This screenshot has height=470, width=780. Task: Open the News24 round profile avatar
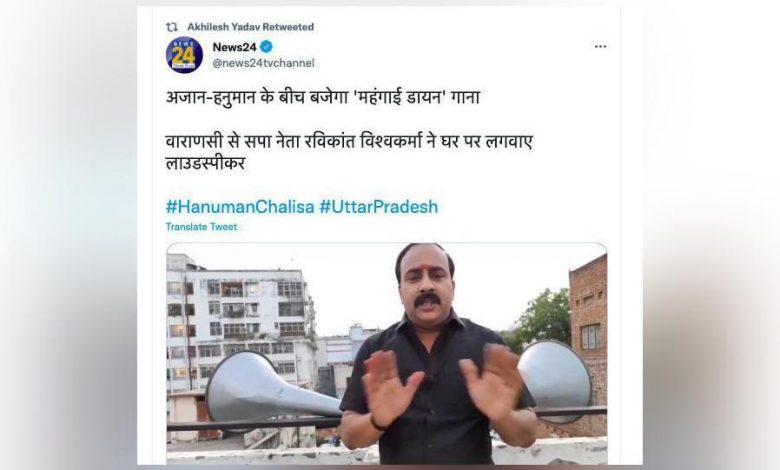(184, 55)
